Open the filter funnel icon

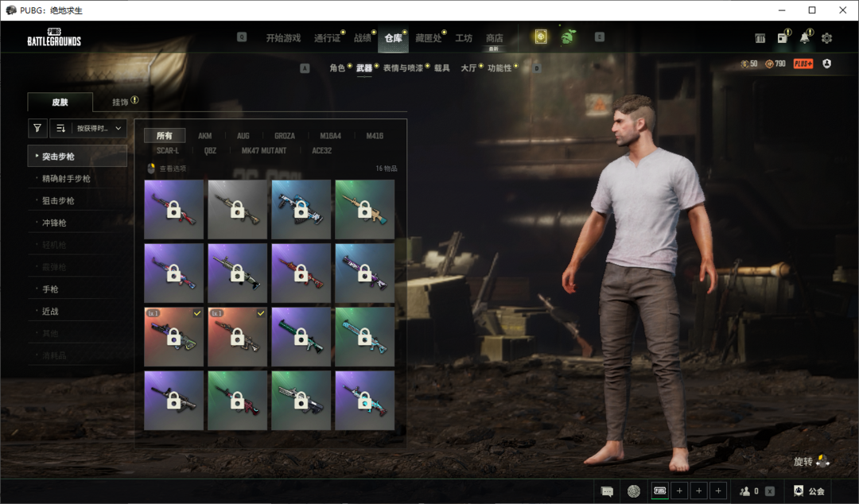pos(37,128)
